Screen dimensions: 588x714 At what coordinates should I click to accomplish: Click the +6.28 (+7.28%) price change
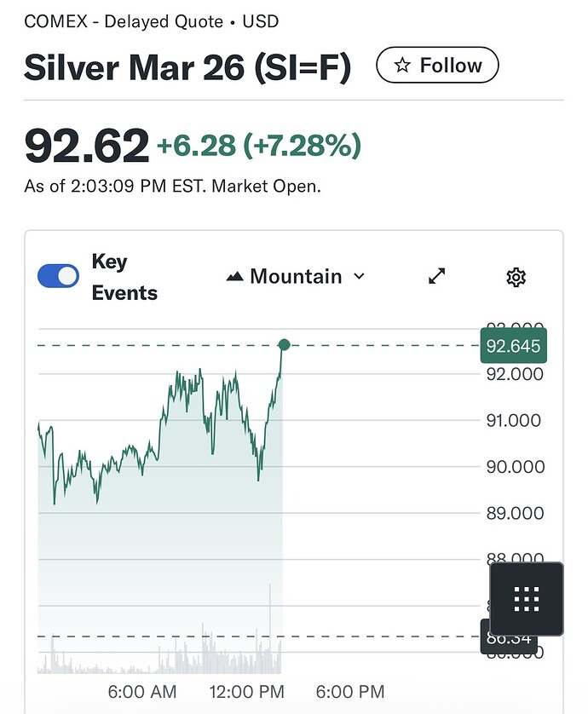coord(259,146)
